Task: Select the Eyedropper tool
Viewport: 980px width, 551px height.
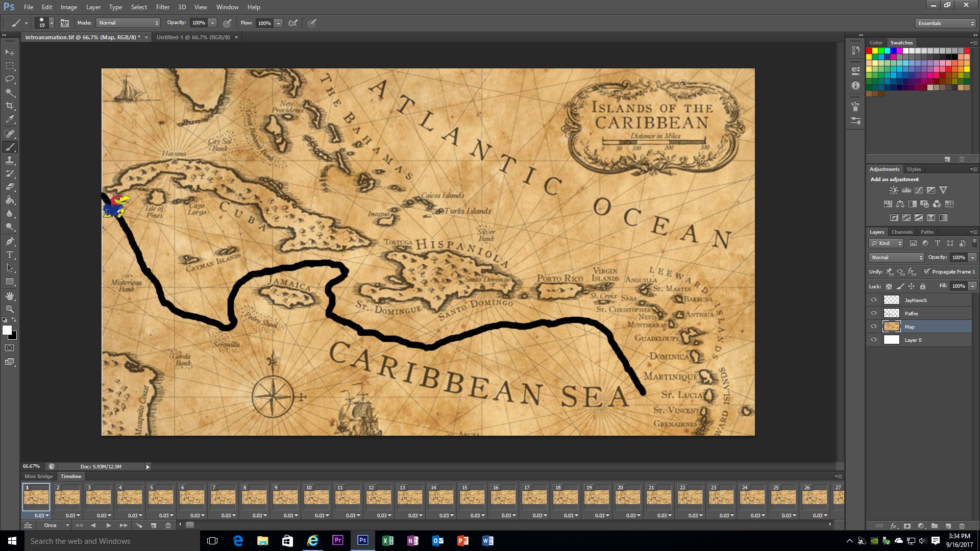Action: tap(10, 119)
